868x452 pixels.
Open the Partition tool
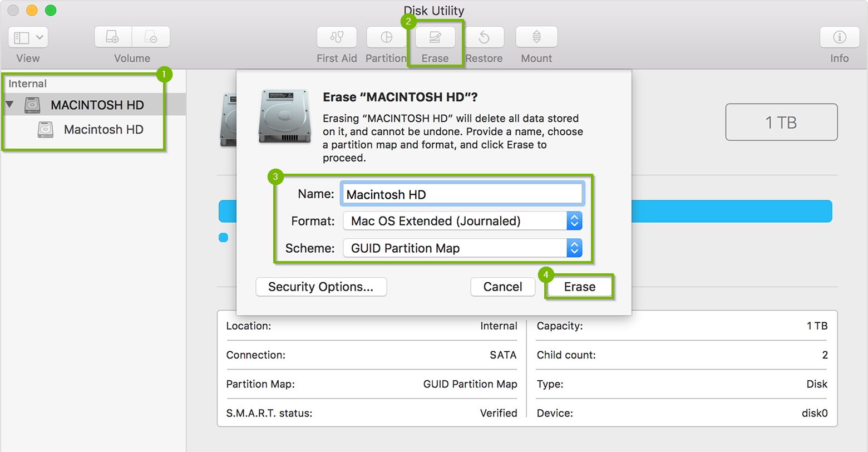(x=386, y=37)
